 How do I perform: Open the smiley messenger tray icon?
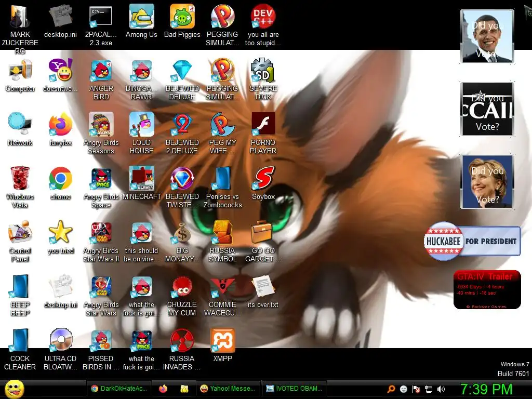pos(403,389)
